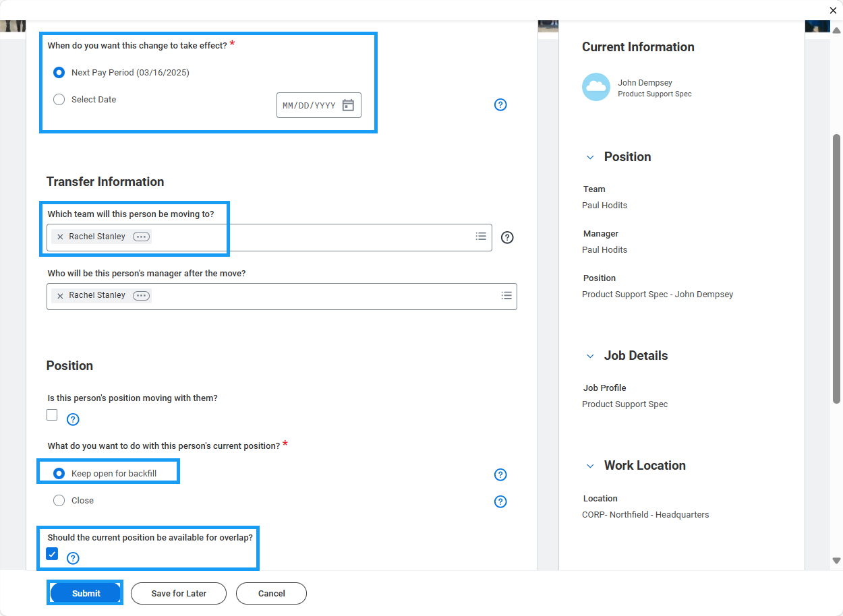Open related actions for Rachel Stanley manager
The width and height of the screenshot is (843, 616).
click(x=141, y=295)
